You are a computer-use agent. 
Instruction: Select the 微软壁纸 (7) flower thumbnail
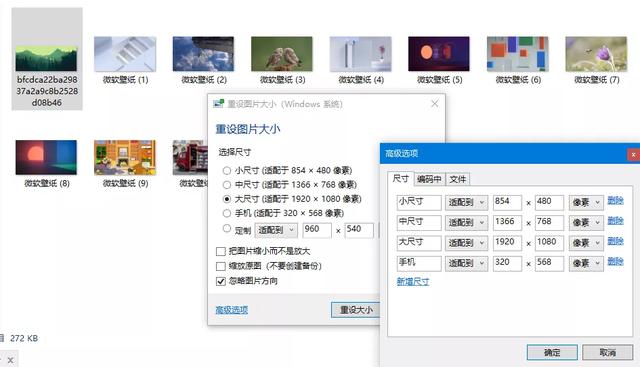click(596, 54)
